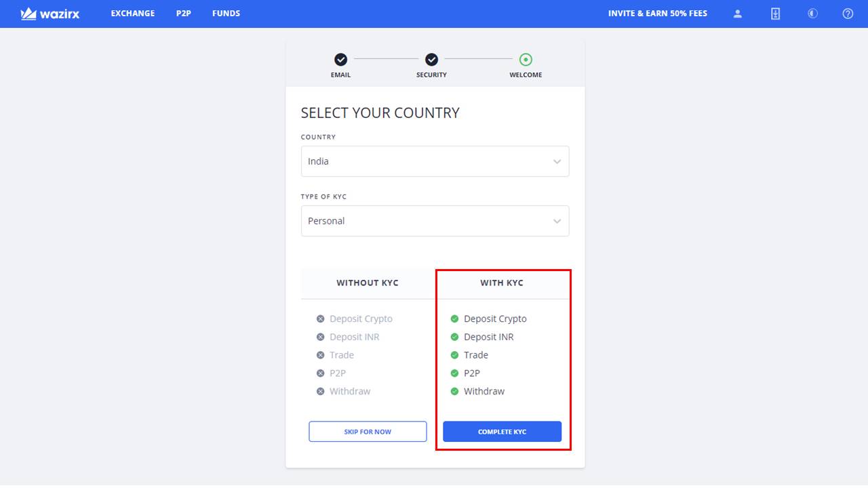The image size is (868, 488).
Task: Click the Trade text under With KYC
Action: [x=476, y=355]
